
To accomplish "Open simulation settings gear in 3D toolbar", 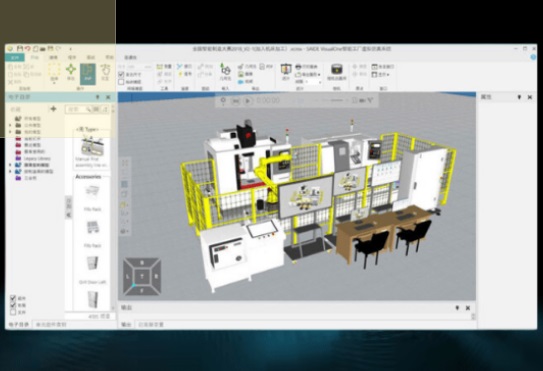I will (223, 101).
